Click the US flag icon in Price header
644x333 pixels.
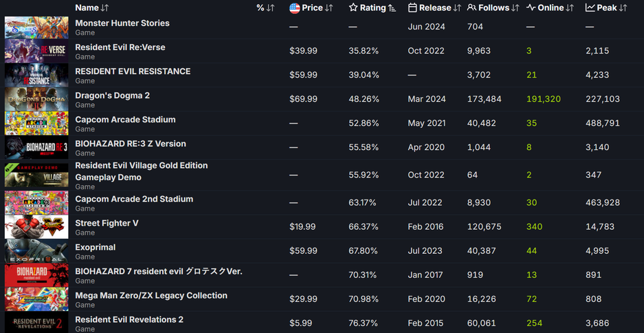tap(294, 8)
